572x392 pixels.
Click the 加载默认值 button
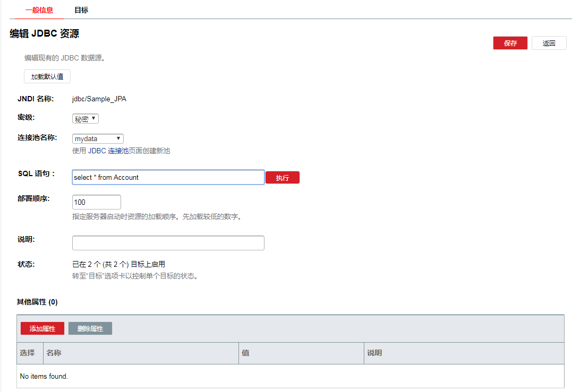coord(47,76)
